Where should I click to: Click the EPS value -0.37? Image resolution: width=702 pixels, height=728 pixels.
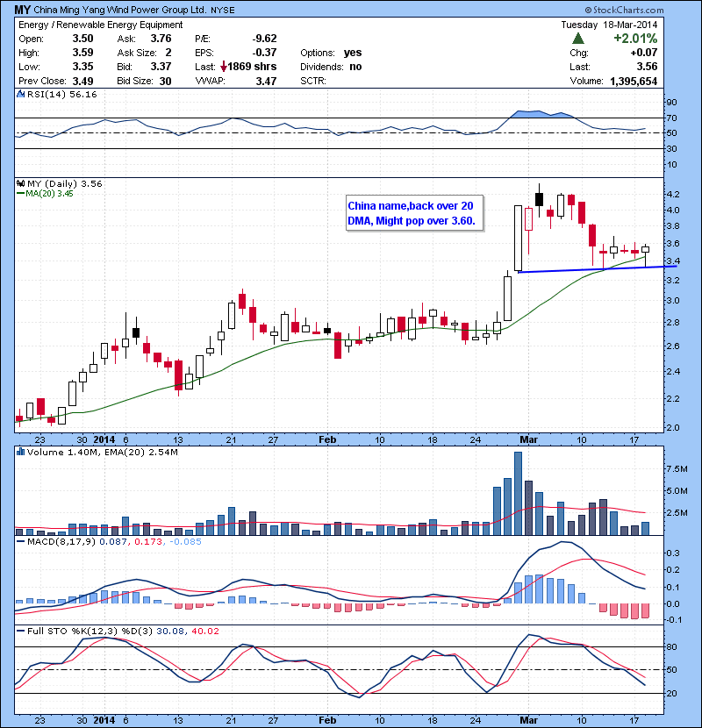tap(264, 53)
